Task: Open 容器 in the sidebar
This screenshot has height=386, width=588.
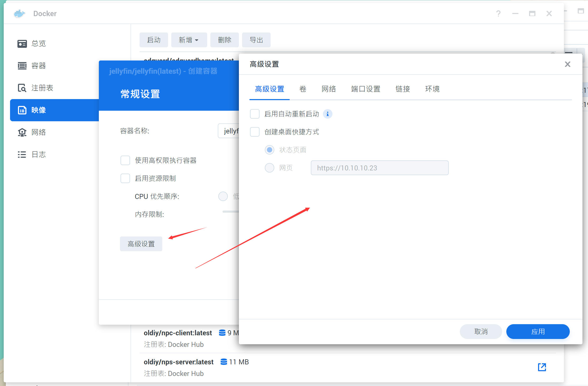Action: click(39, 66)
